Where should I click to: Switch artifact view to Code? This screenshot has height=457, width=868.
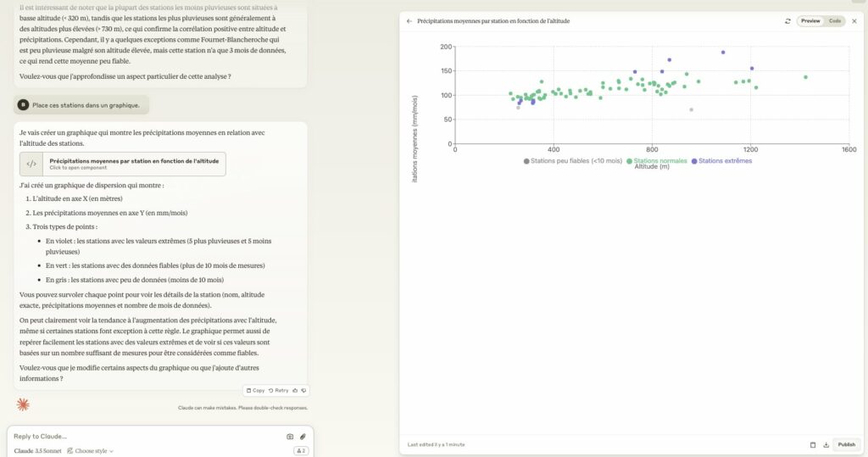point(835,21)
